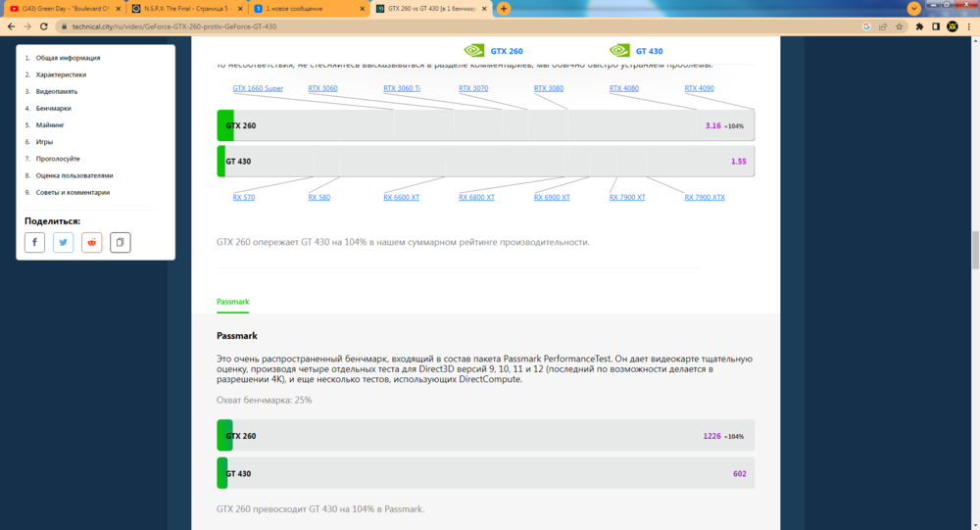Screen dimensions: 980x530
Task: Jump to 'Майнинг' section
Action: [49, 125]
